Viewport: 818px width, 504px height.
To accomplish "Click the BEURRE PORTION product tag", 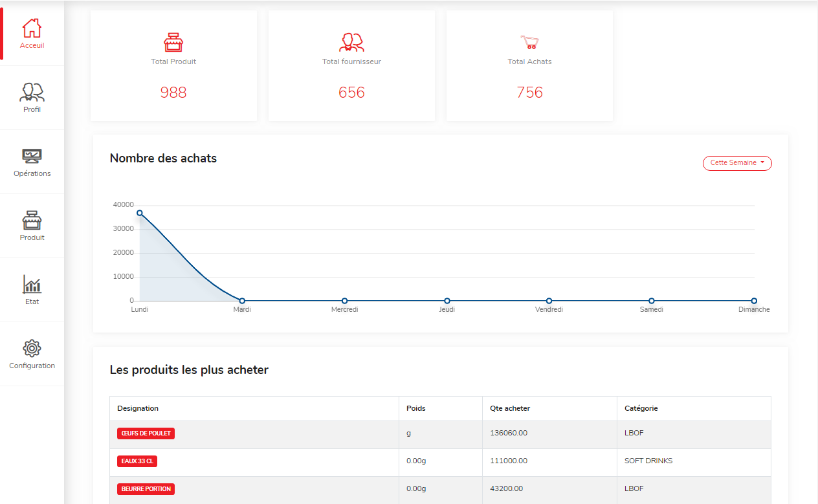I will [146, 489].
